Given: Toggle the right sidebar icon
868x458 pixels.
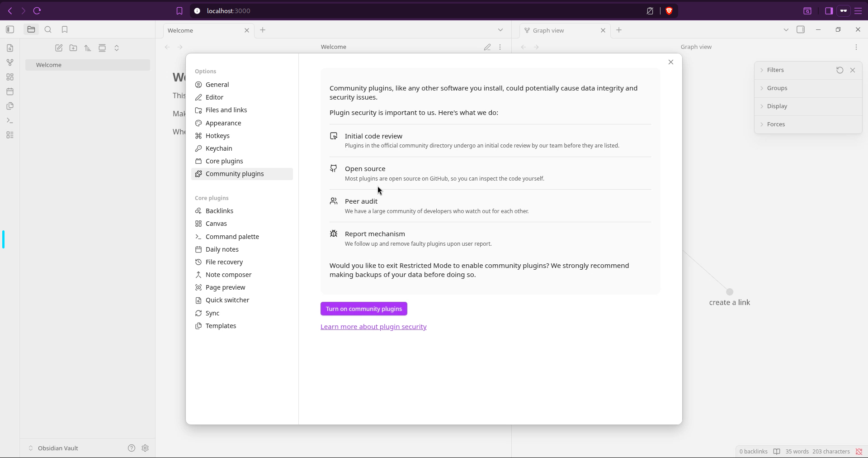Looking at the screenshot, I should [801, 29].
